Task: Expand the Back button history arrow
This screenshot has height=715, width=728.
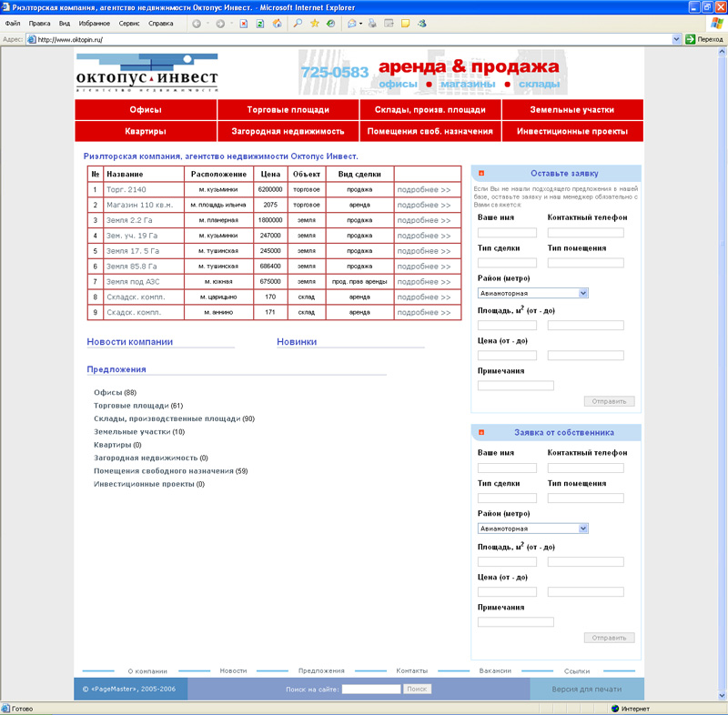Action: [x=207, y=24]
